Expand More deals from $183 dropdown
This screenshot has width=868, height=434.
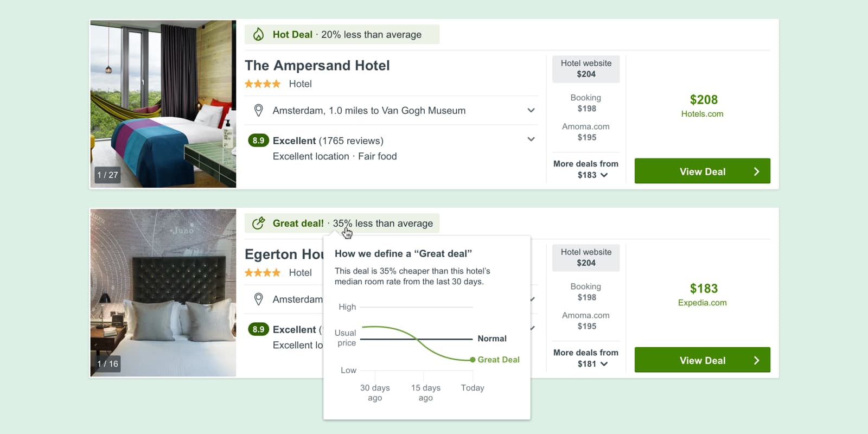tap(604, 175)
